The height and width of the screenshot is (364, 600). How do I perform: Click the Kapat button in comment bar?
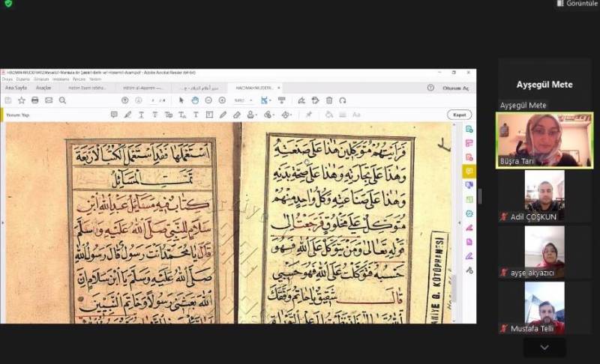(459, 115)
